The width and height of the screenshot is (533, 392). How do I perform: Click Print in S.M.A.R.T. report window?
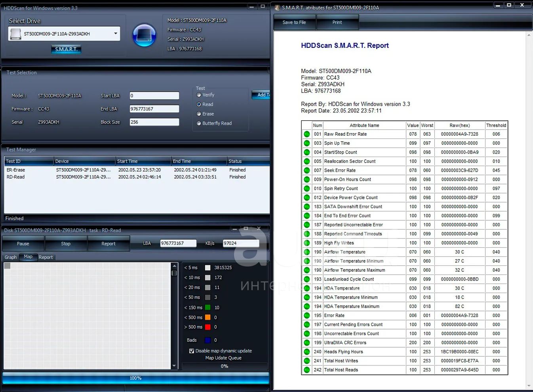[x=337, y=23]
